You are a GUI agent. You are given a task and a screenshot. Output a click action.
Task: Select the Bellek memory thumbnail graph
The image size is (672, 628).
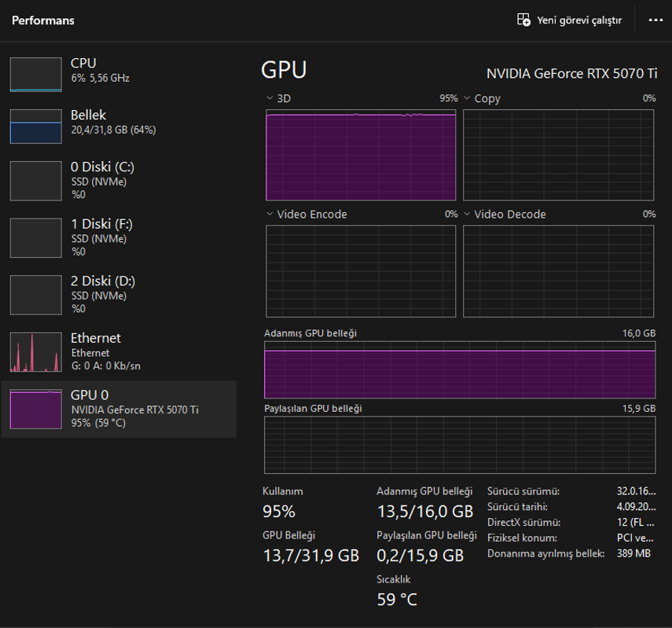[x=36, y=127]
